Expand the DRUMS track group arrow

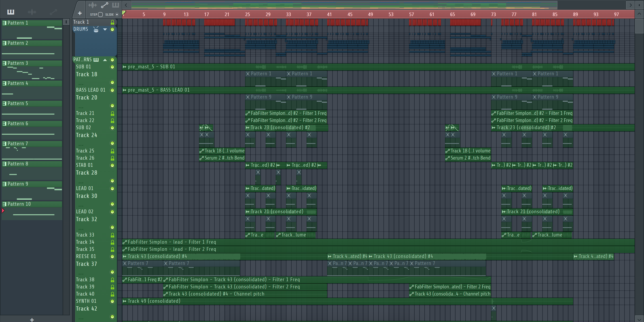tap(105, 30)
